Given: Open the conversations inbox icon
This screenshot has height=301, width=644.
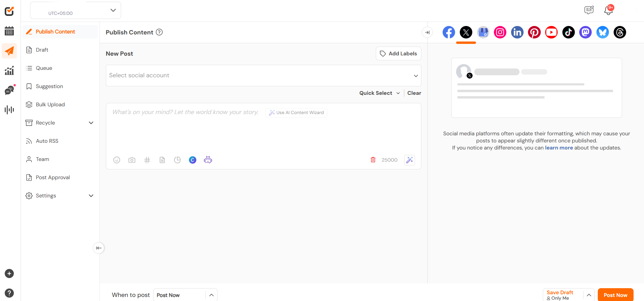Looking at the screenshot, I should click(x=9, y=90).
